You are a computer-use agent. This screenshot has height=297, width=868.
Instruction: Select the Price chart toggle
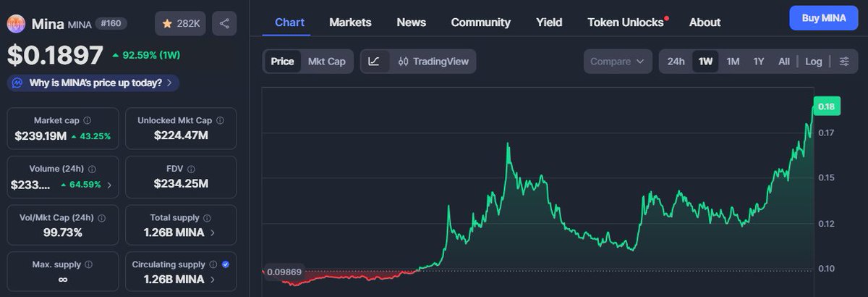pyautogui.click(x=282, y=62)
